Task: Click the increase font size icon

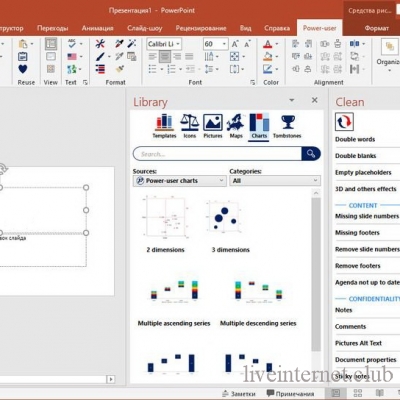Action: click(235, 44)
